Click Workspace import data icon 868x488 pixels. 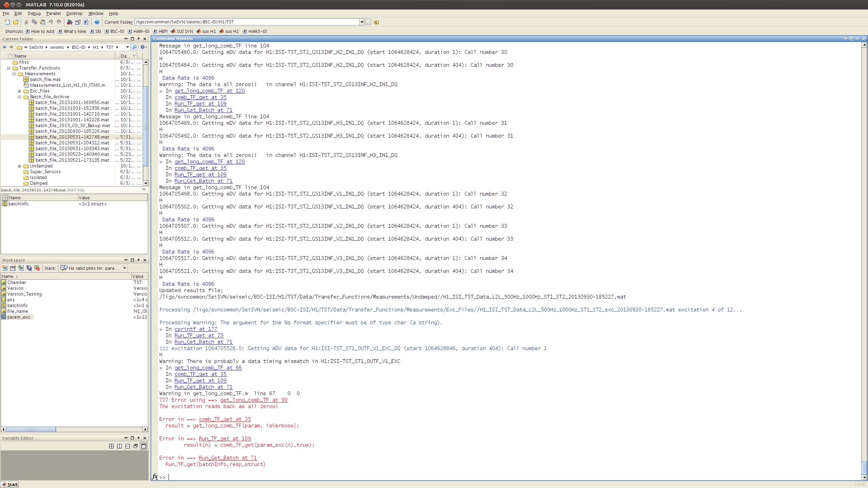pos(21,268)
